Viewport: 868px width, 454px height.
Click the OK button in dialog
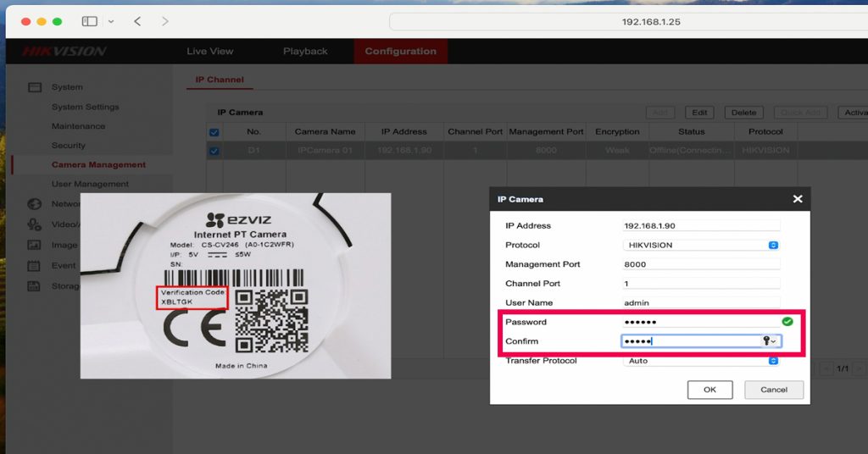709,390
